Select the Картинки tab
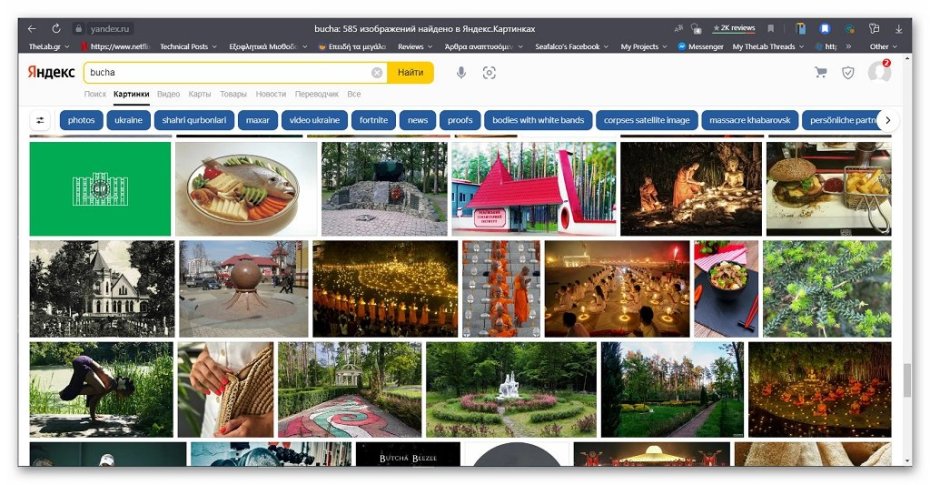Screen dimensions: 930x485 [x=131, y=94]
